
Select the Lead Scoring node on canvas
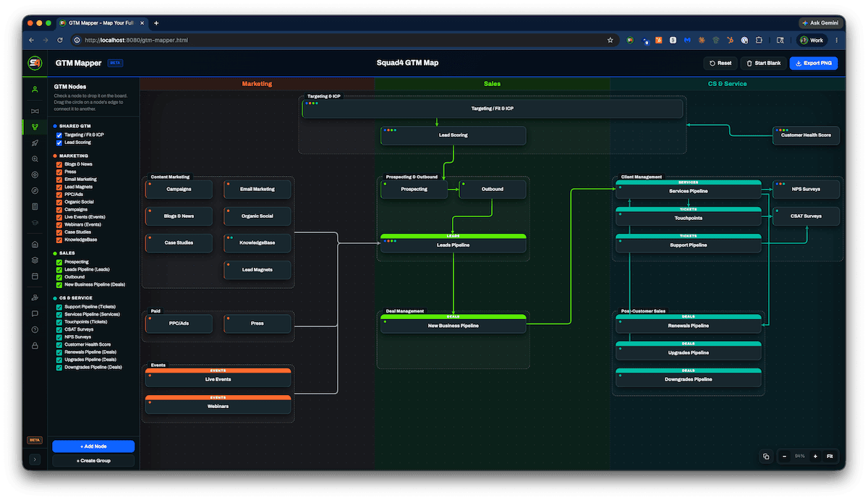[454, 135]
